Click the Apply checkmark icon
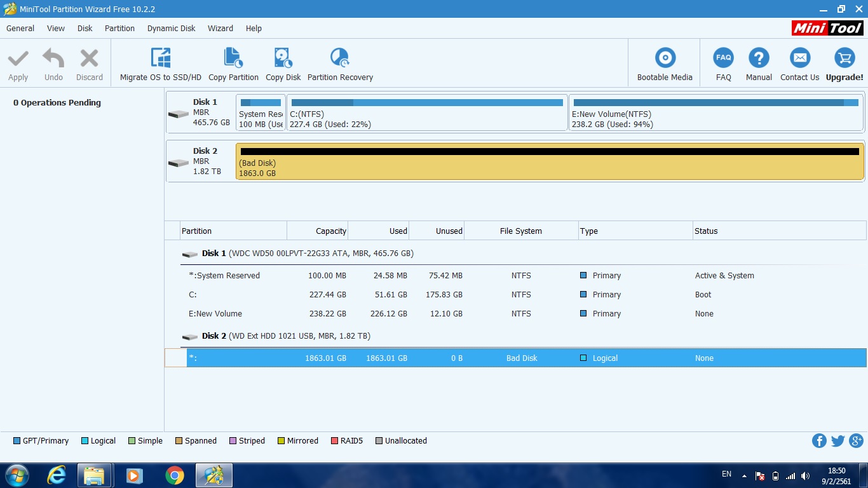Screen dimensions: 868x488 point(18,59)
